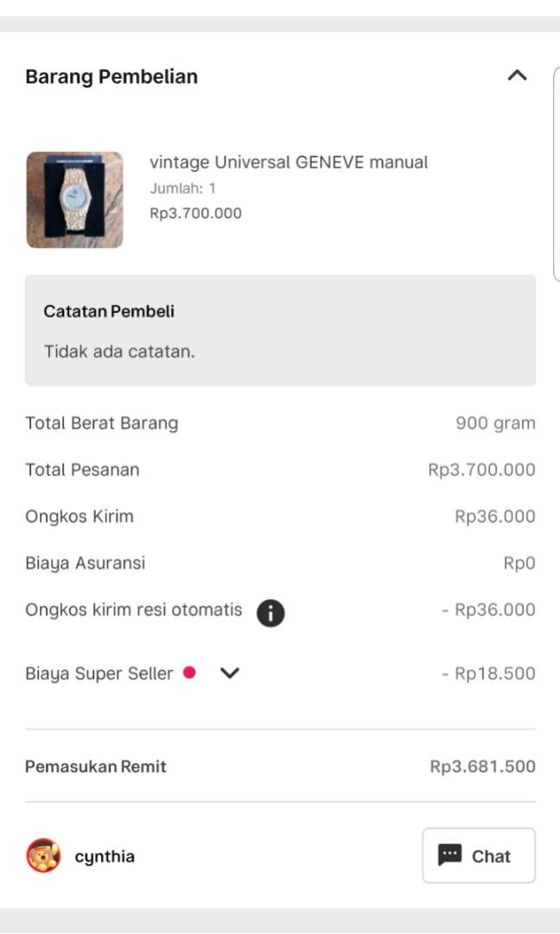The width and height of the screenshot is (560, 934).
Task: Tap the info icon beside Ongkos kirim resi otomatis
Action: coord(270,613)
